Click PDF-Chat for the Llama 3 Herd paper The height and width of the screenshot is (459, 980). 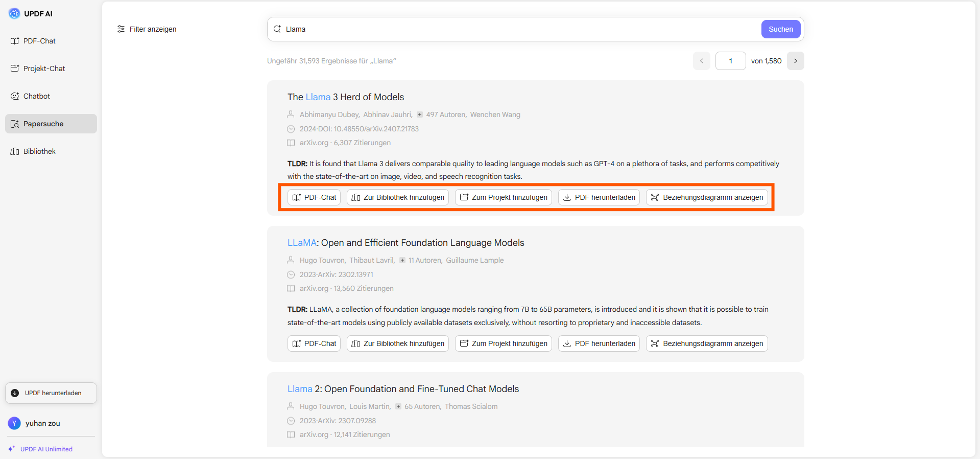[314, 197]
